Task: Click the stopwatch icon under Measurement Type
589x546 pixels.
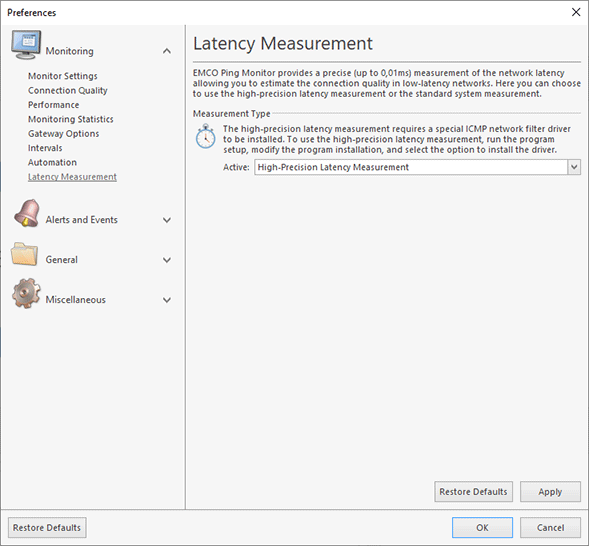Action: point(205,136)
